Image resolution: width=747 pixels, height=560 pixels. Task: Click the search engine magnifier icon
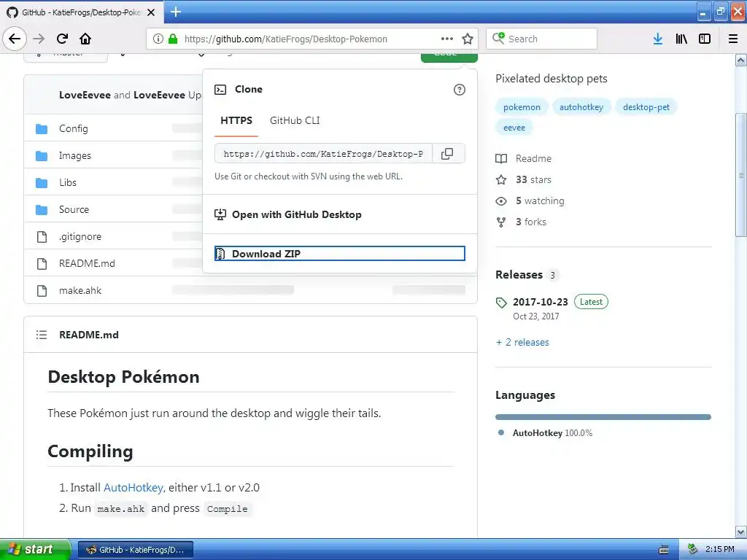(x=498, y=38)
